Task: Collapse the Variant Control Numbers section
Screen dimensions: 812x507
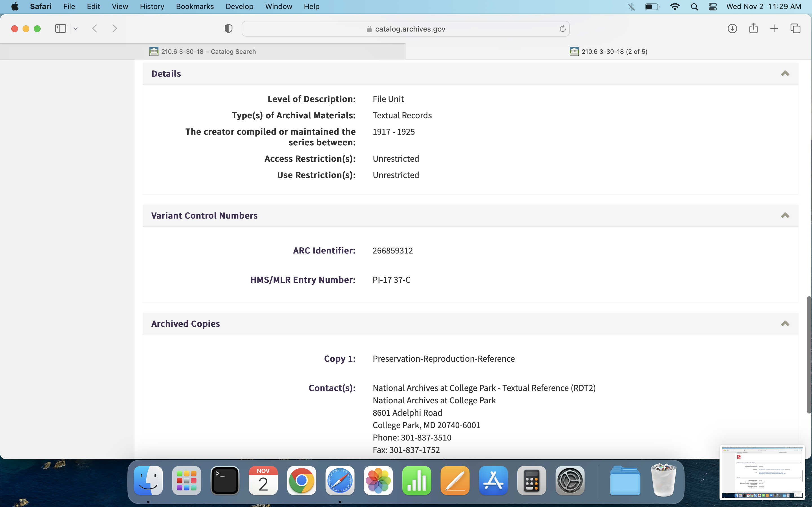Action: [785, 215]
